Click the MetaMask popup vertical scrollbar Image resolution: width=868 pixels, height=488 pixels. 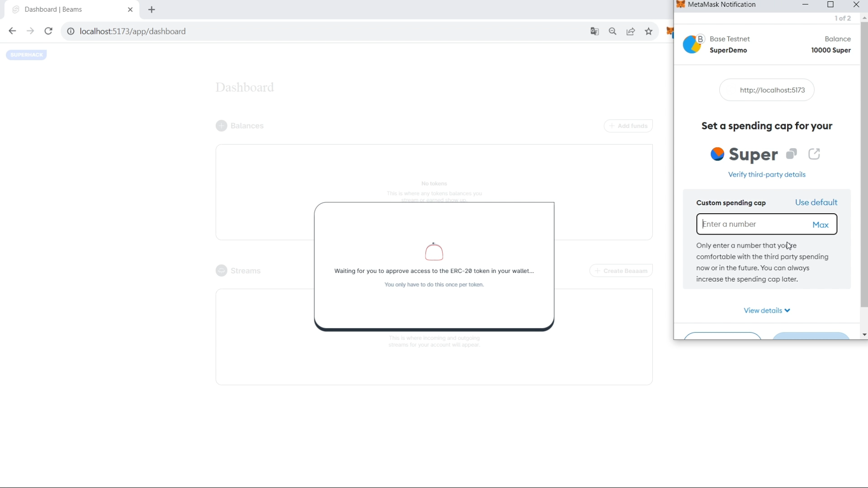tap(864, 164)
